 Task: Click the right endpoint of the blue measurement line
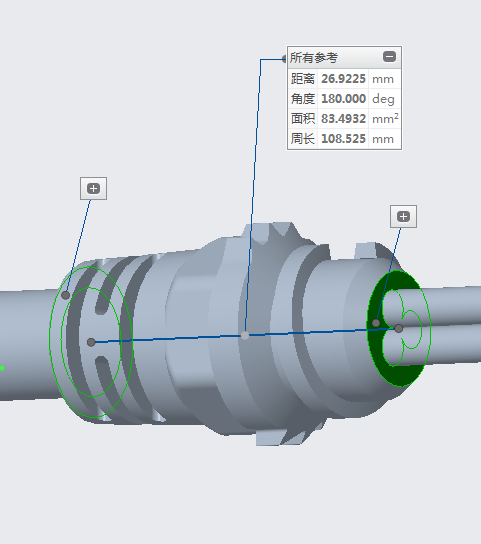(399, 328)
